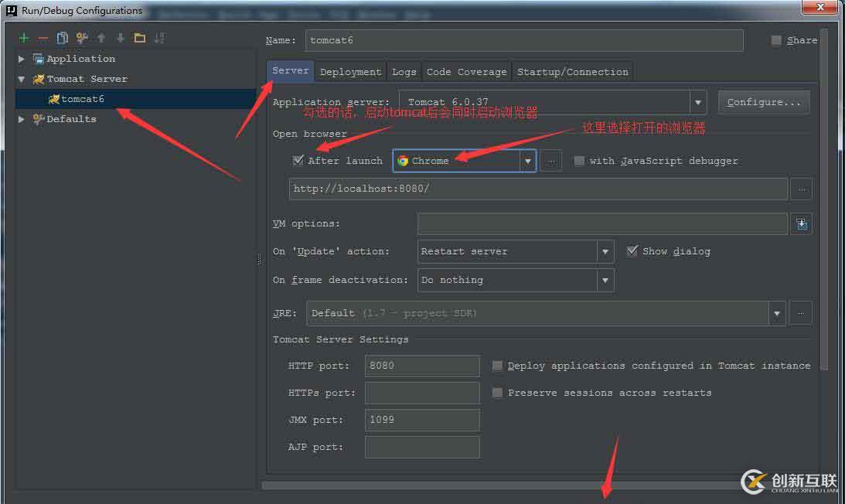Expand the Defaults tree node

pos(22,119)
